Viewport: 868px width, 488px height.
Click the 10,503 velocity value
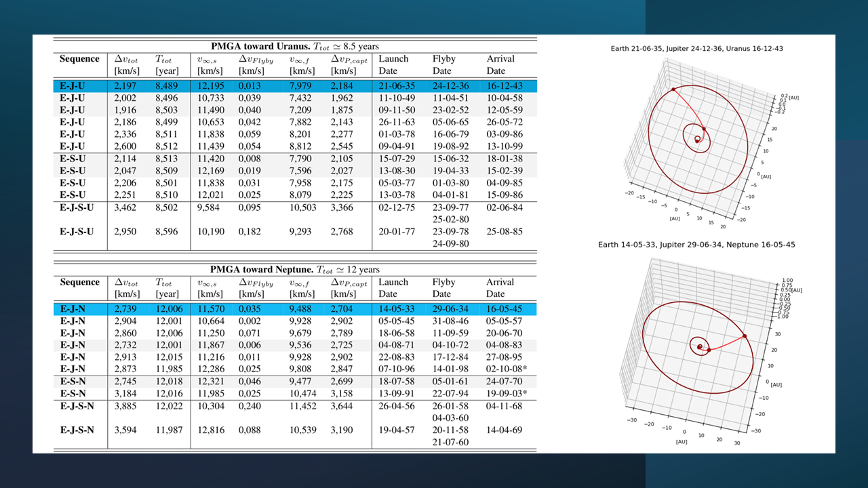pos(303,207)
